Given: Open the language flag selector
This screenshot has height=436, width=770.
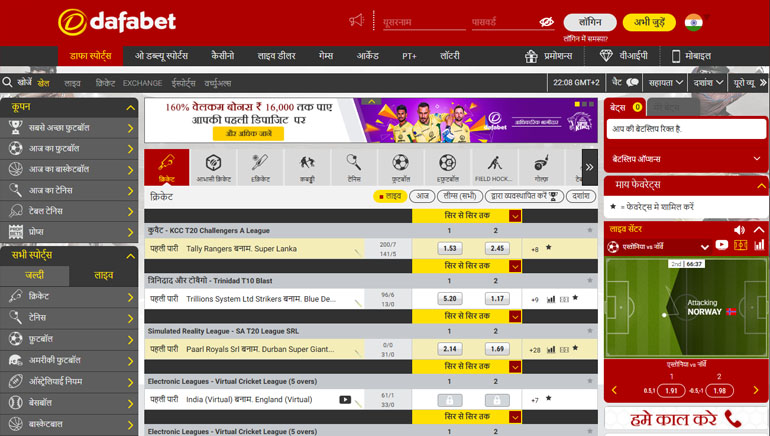Looking at the screenshot, I should pos(693,22).
